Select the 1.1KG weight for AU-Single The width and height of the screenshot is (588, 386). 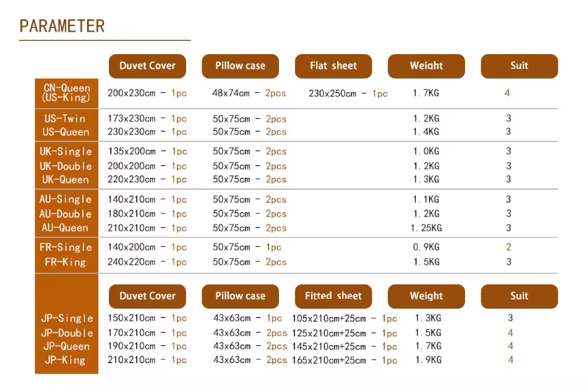point(426,200)
